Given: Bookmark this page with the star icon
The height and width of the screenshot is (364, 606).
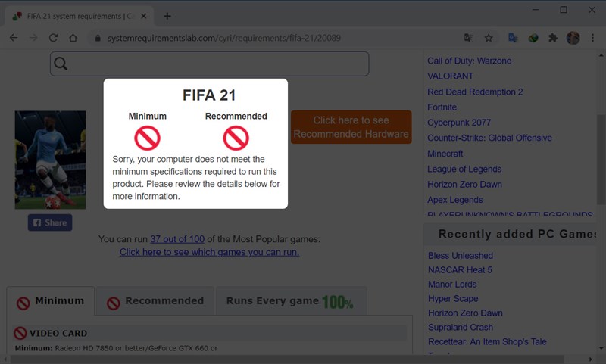Looking at the screenshot, I should pyautogui.click(x=489, y=38).
